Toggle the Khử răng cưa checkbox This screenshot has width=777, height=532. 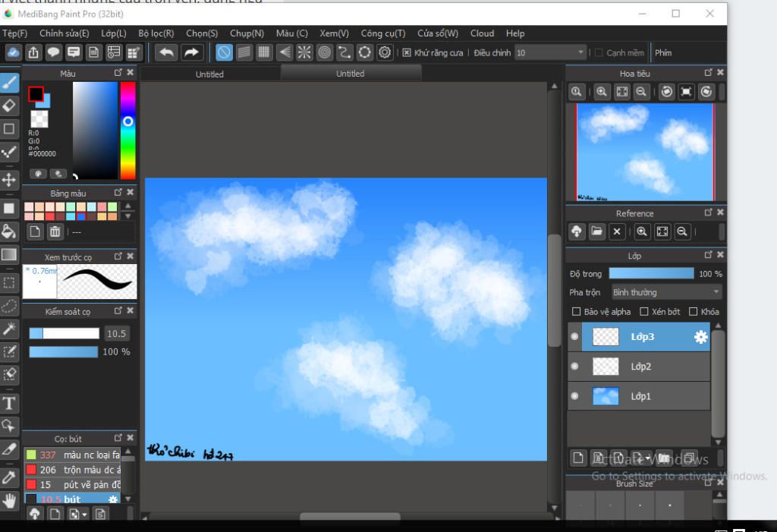pyautogui.click(x=407, y=52)
